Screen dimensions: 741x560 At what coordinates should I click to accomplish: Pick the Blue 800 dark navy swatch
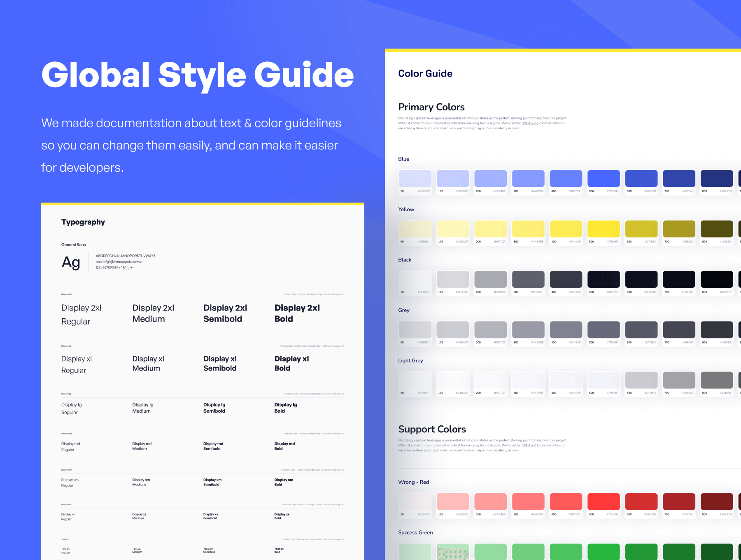[716, 179]
